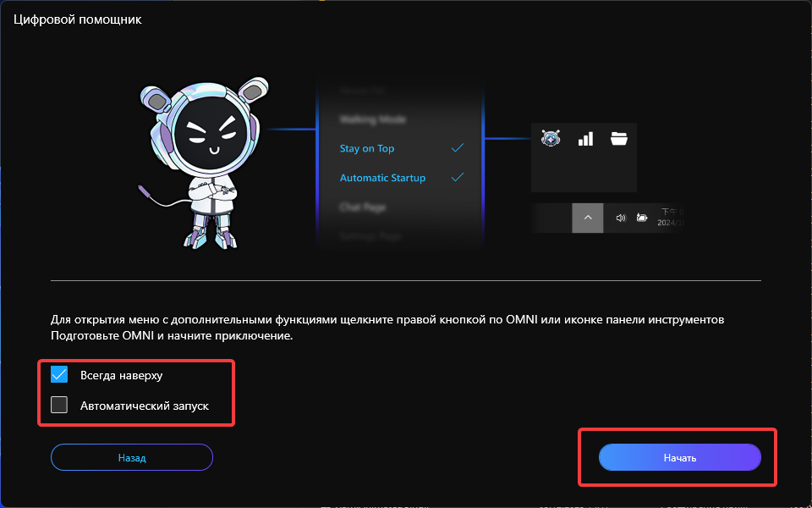812x508 pixels.
Task: Click the battery icon in illustrated taskbar
Action: pos(642,218)
